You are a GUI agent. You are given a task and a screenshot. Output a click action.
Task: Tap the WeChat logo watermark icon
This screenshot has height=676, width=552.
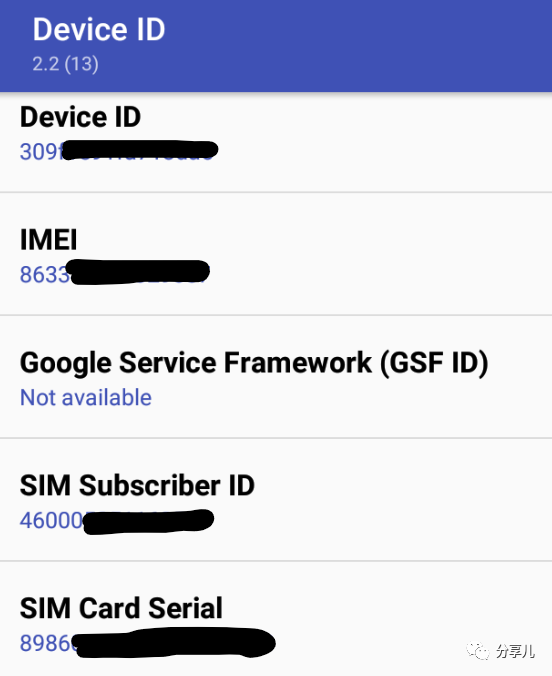[x=478, y=651]
